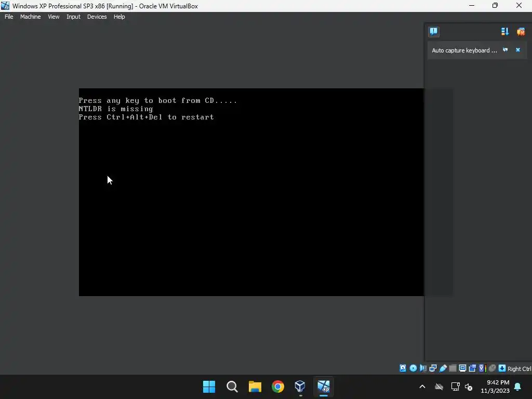The width and height of the screenshot is (532, 399).
Task: Show hidden system tray icons
Action: coord(422,387)
